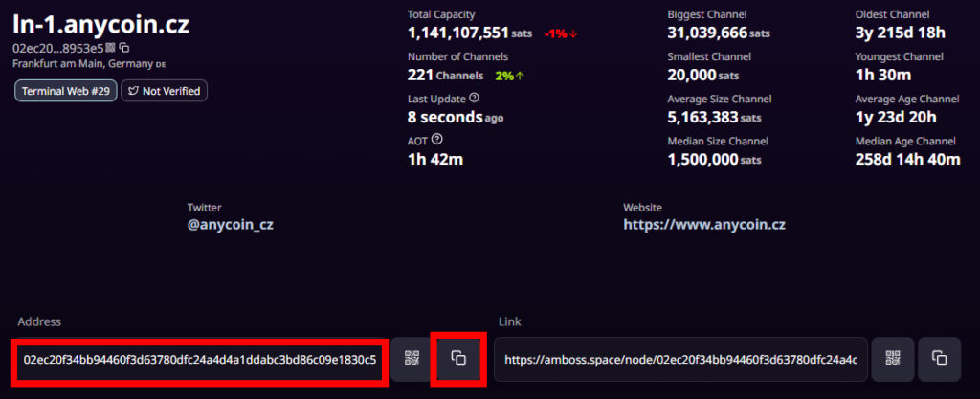This screenshot has width=980, height=399.
Task: Click the 8 seconds ago value
Action: pyautogui.click(x=456, y=117)
